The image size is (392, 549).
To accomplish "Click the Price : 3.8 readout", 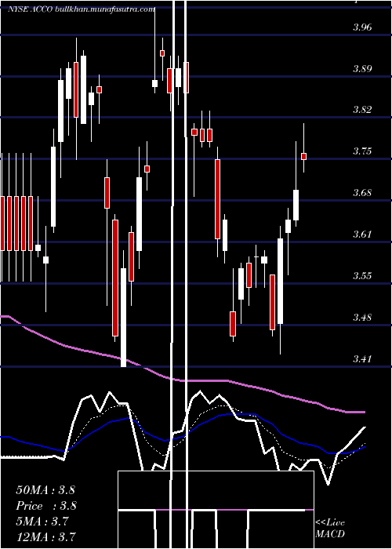I will coord(46,506).
